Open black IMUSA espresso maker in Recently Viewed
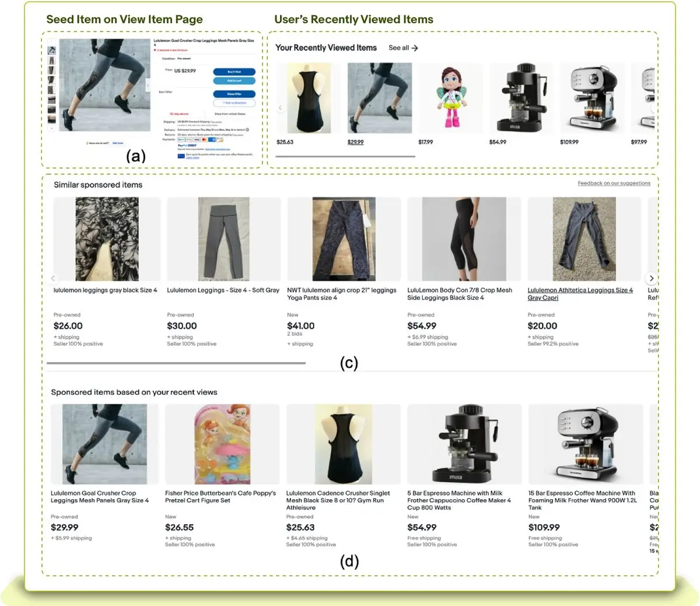Screen dimensions: 700x606 pos(521,98)
